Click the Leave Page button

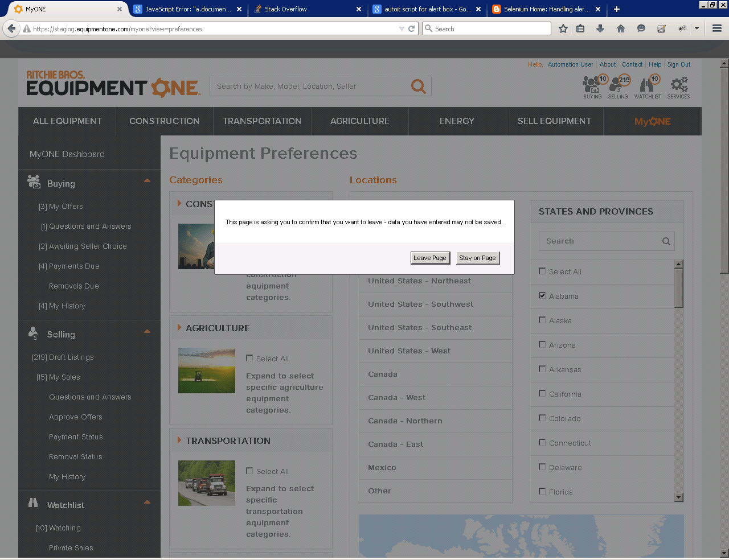click(430, 258)
